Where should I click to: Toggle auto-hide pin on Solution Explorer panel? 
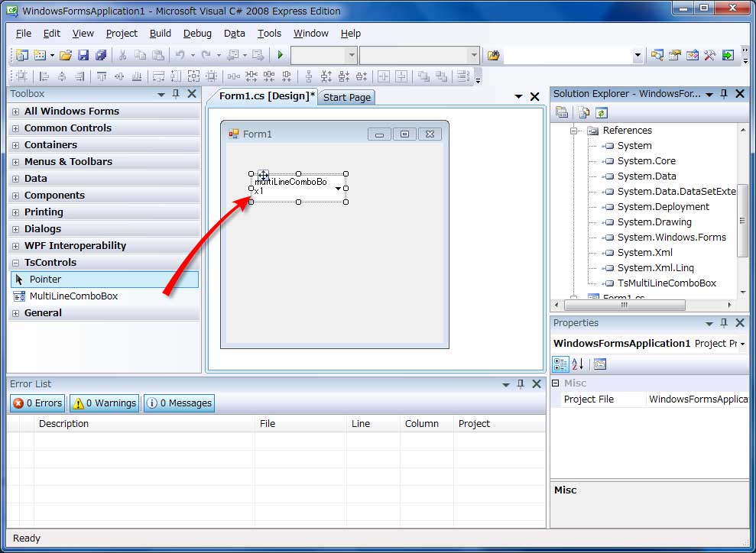click(x=724, y=93)
